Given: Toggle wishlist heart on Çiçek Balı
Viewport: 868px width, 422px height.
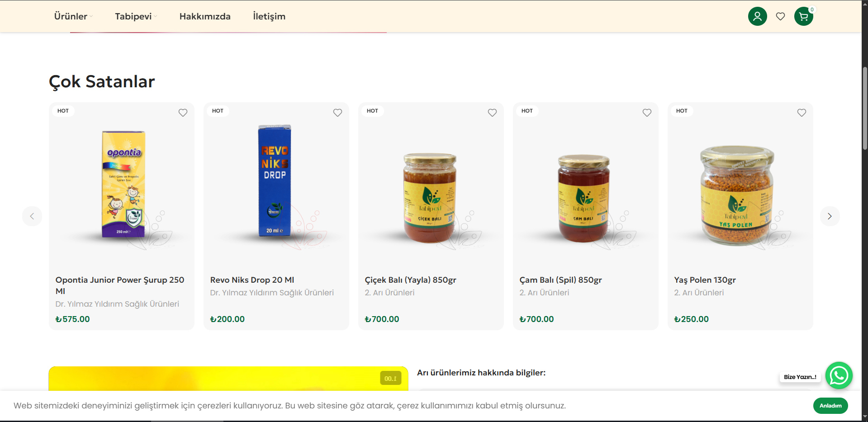Looking at the screenshot, I should 492,113.
